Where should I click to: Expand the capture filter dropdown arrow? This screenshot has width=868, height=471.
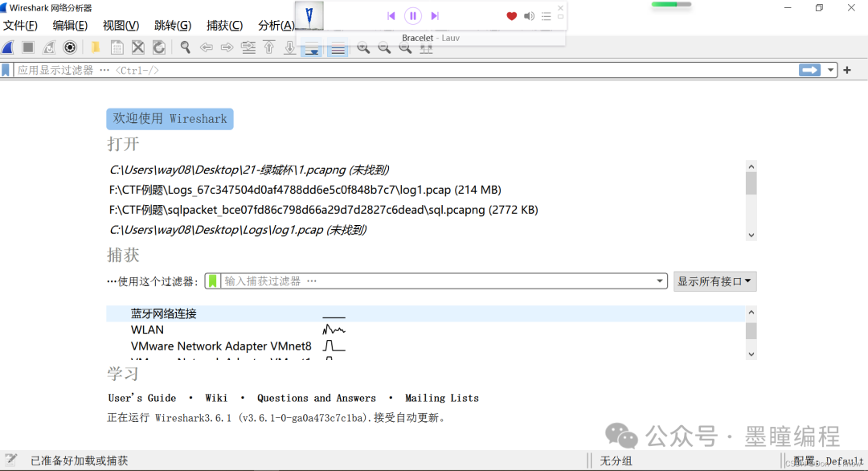point(659,281)
